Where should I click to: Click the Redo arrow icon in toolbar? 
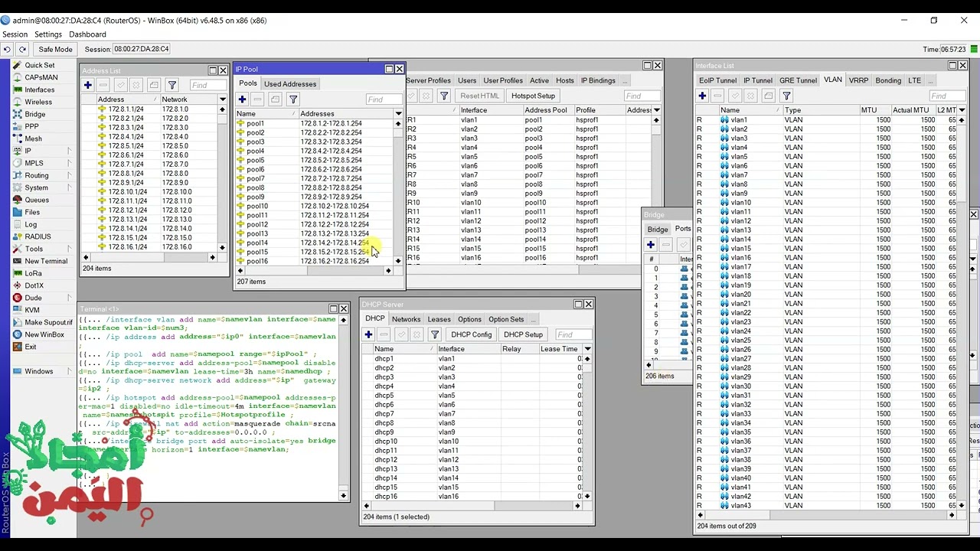click(22, 49)
